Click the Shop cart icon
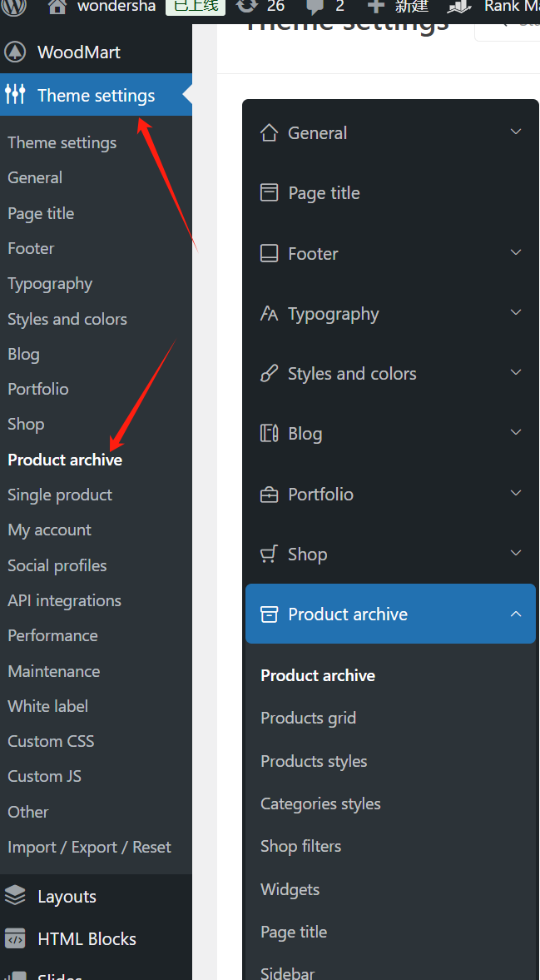 269,555
